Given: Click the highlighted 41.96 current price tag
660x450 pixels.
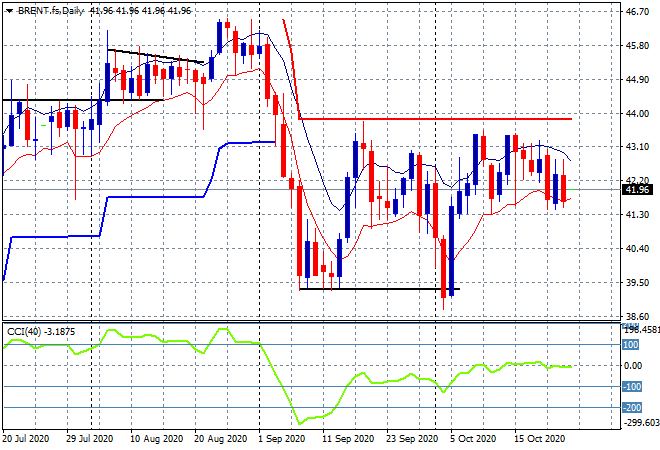Looking at the screenshot, I should [x=637, y=190].
